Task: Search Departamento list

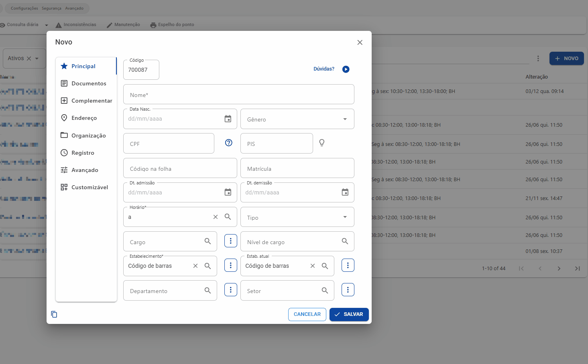Action: [208, 290]
